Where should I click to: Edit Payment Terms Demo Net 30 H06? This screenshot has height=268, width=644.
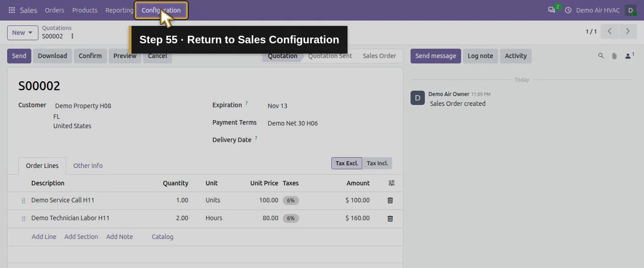(x=292, y=123)
